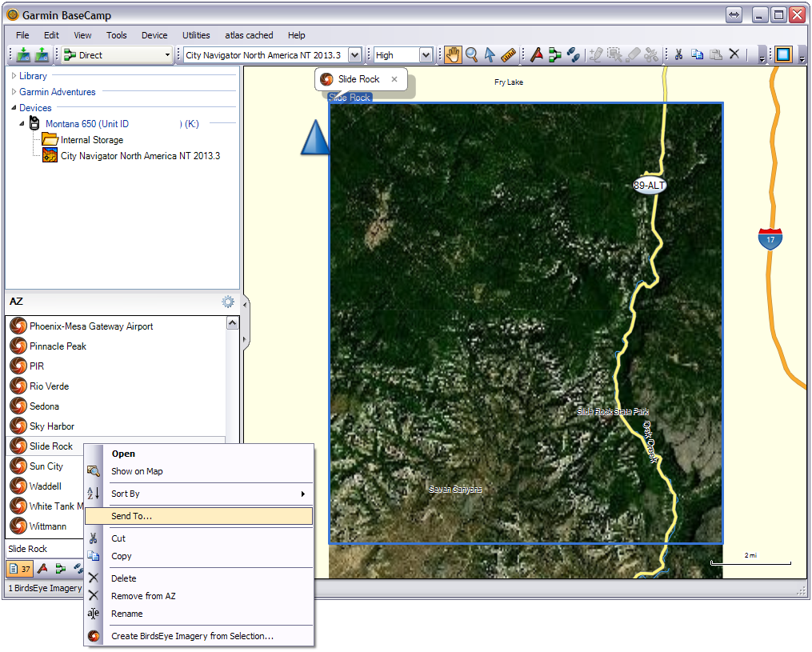The width and height of the screenshot is (812, 652).
Task: Open the Sort By submenu arrow
Action: point(303,494)
